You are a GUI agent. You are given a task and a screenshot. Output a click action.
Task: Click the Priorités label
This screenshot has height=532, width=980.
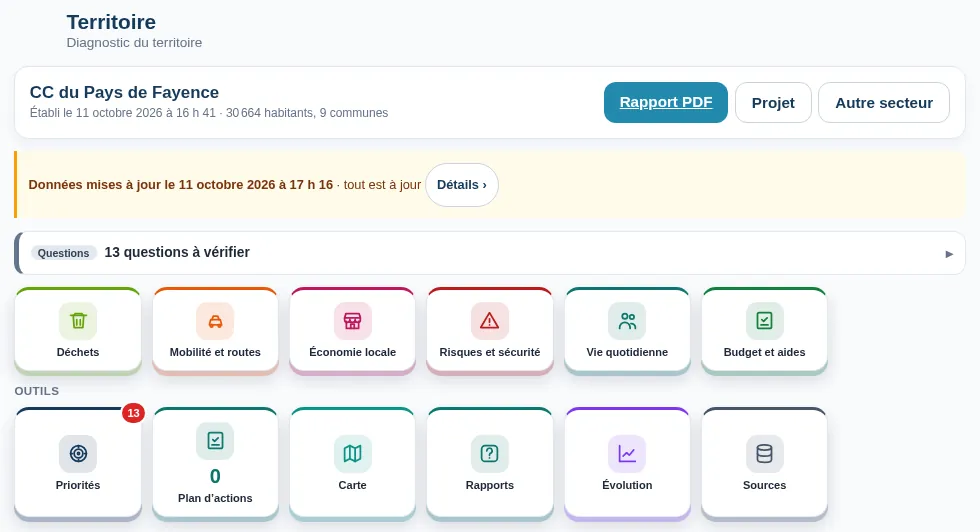click(78, 485)
